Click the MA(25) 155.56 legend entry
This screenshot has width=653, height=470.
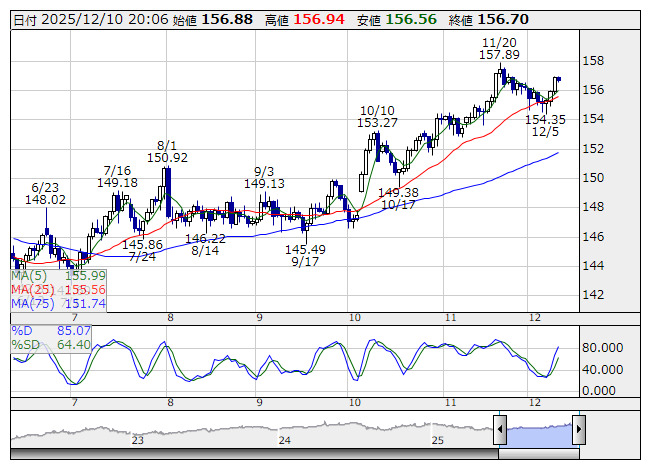58,290
